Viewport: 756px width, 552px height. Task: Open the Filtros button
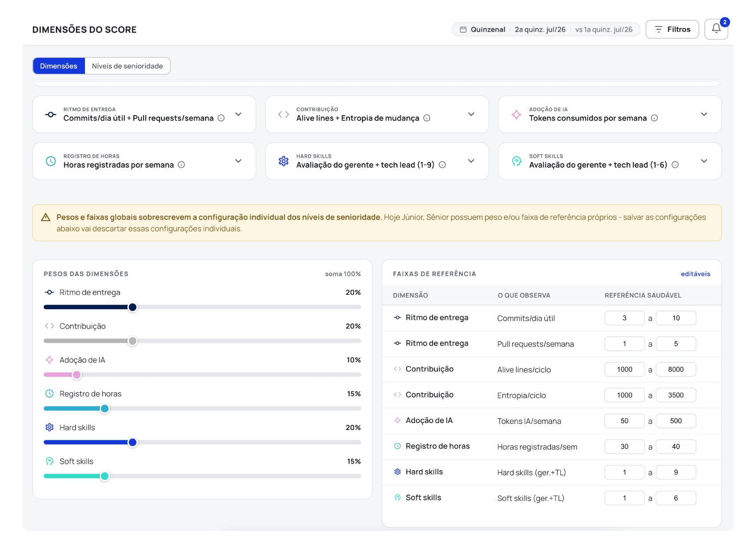(672, 29)
